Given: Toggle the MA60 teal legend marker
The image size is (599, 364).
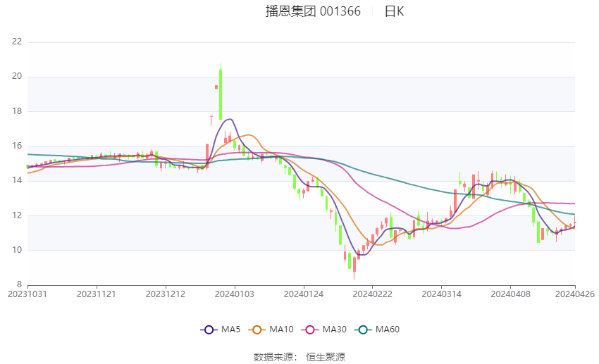Looking at the screenshot, I should point(363,330).
